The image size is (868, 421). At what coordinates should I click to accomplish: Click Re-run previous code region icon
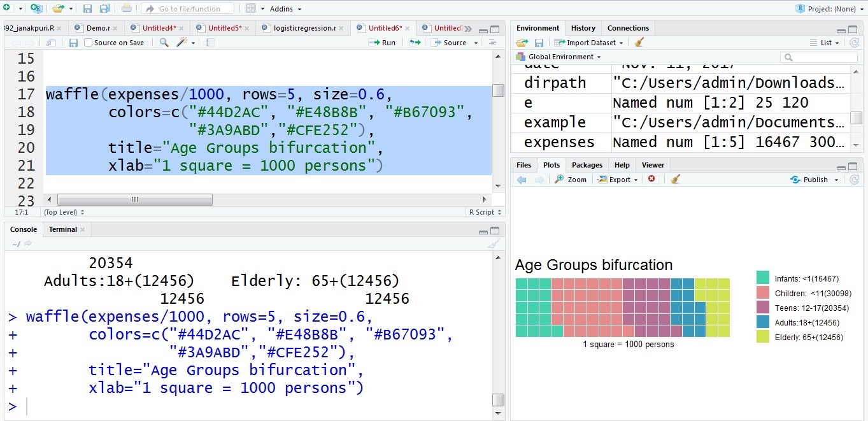coord(415,43)
